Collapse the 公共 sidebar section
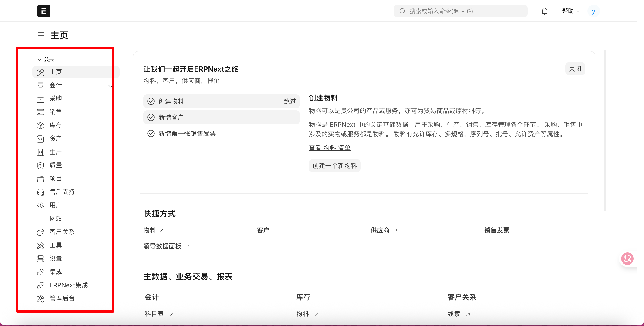The height and width of the screenshot is (326, 644). tap(39, 59)
